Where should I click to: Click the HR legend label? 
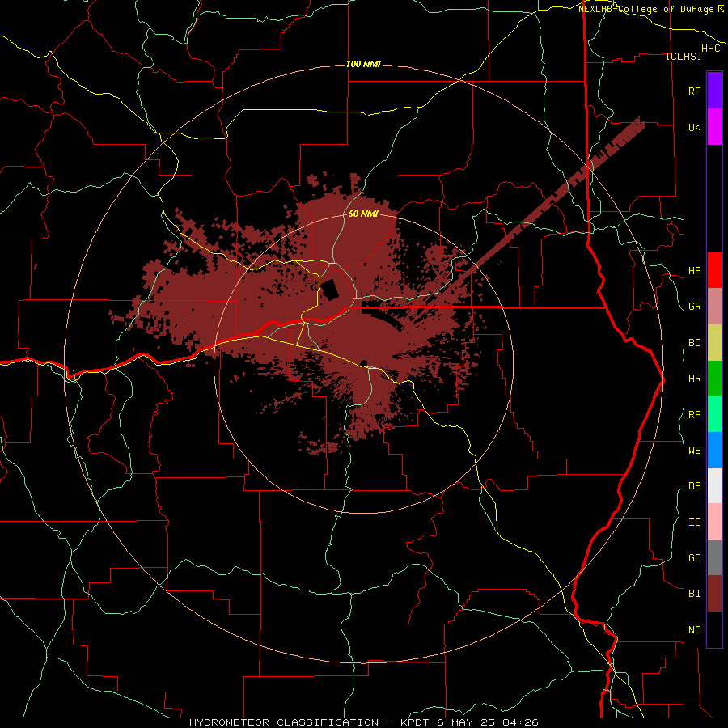(x=694, y=379)
